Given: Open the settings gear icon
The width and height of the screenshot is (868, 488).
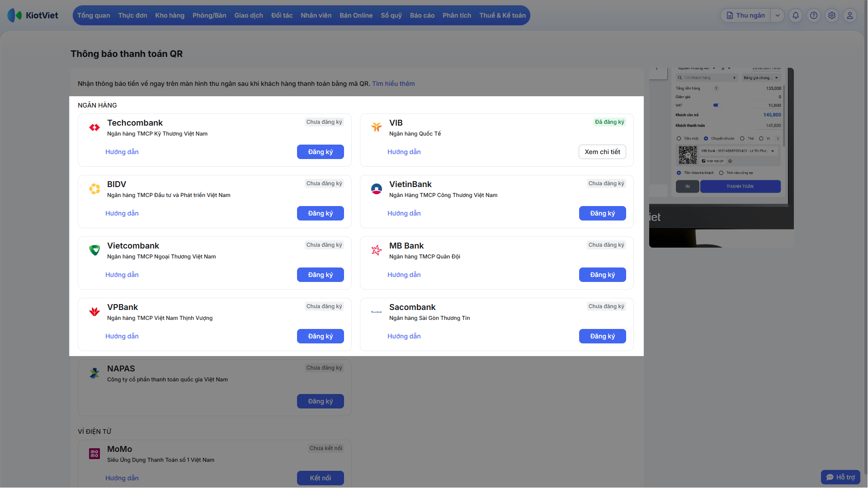Looking at the screenshot, I should point(832,15).
